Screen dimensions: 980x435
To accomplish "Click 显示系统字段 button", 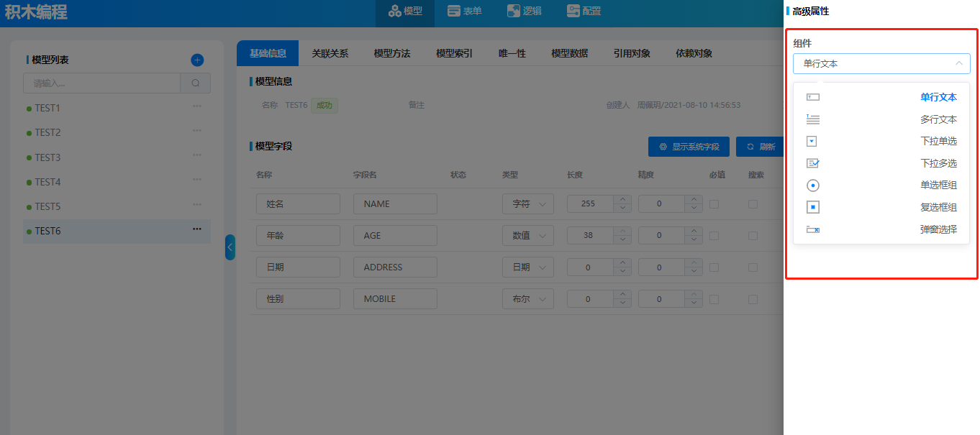I will tap(689, 147).
